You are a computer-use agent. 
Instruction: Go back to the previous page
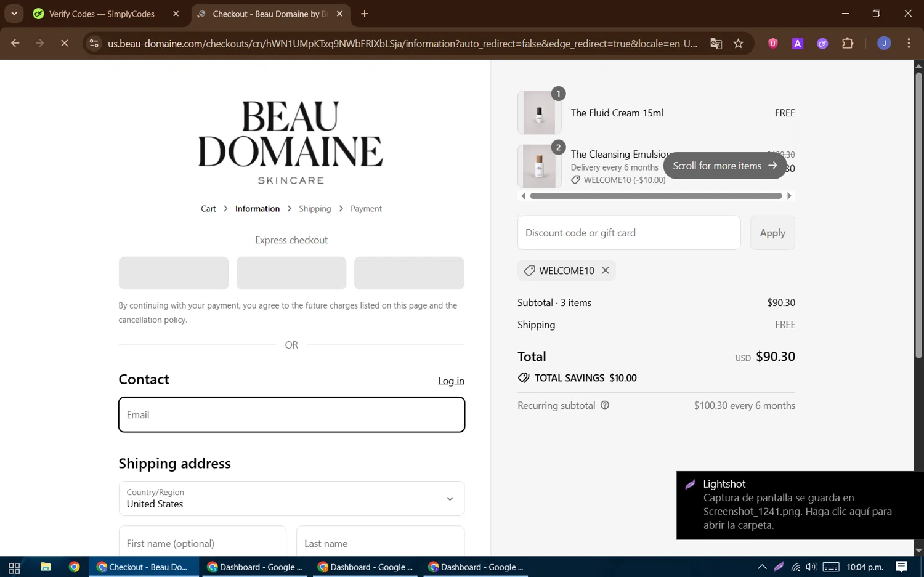[15, 43]
